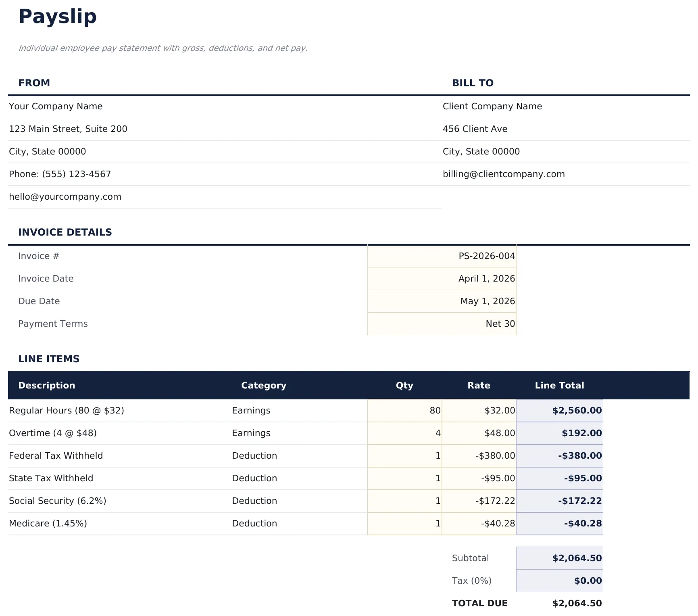Image resolution: width=698 pixels, height=616 pixels.
Task: Click the Payslip title heading
Action: point(58,17)
